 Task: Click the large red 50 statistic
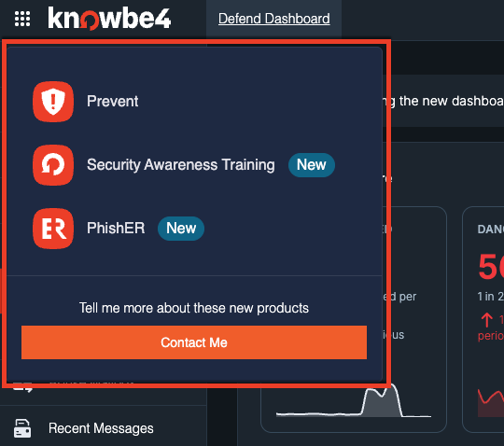pos(491,266)
